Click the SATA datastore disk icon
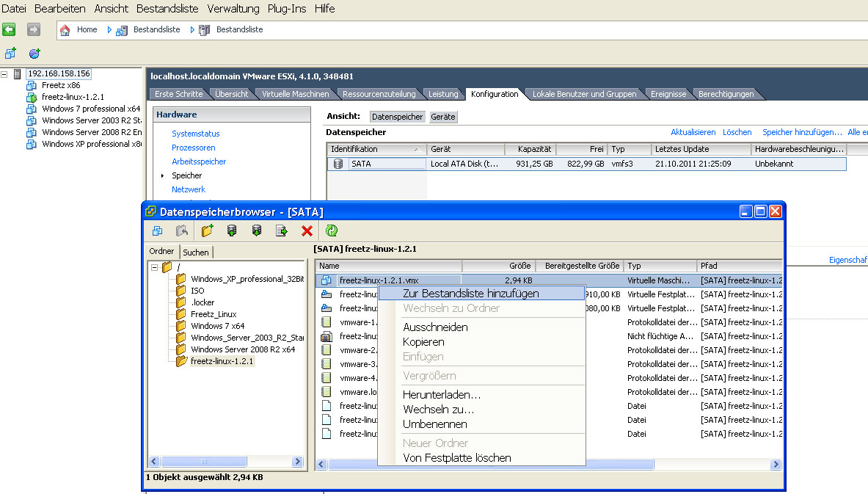868x494 pixels. pyautogui.click(x=338, y=164)
